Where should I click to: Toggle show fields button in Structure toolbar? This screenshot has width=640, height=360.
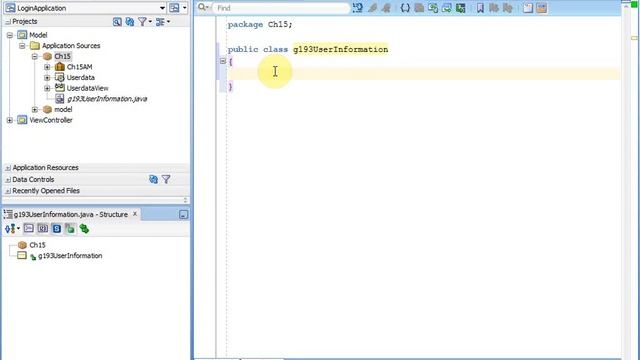click(x=42, y=229)
